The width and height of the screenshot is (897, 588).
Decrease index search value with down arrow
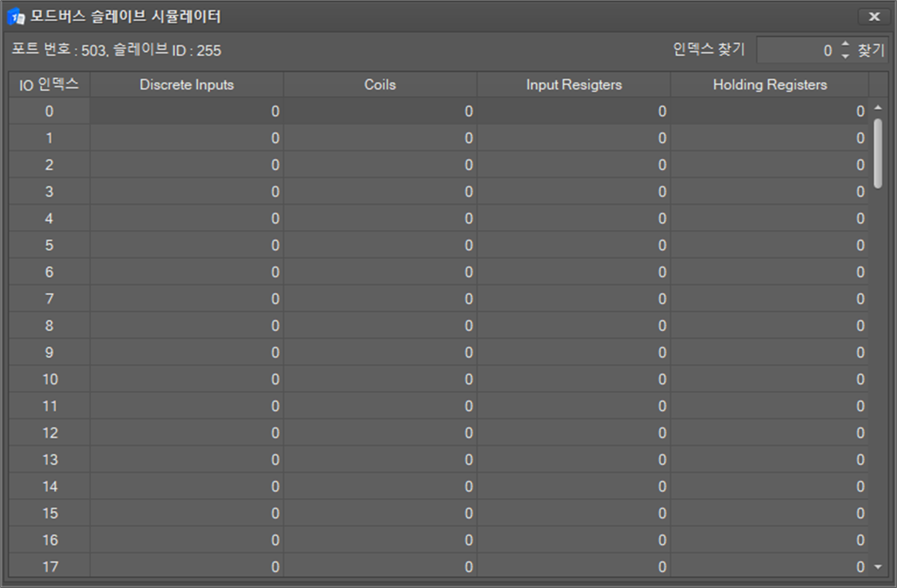click(845, 56)
